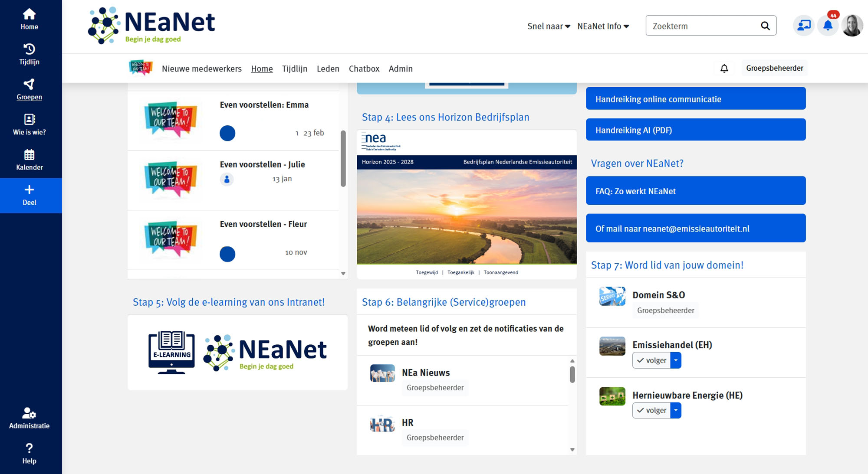Click the posts list scrollbar thumb
The width and height of the screenshot is (868, 474).
343,159
